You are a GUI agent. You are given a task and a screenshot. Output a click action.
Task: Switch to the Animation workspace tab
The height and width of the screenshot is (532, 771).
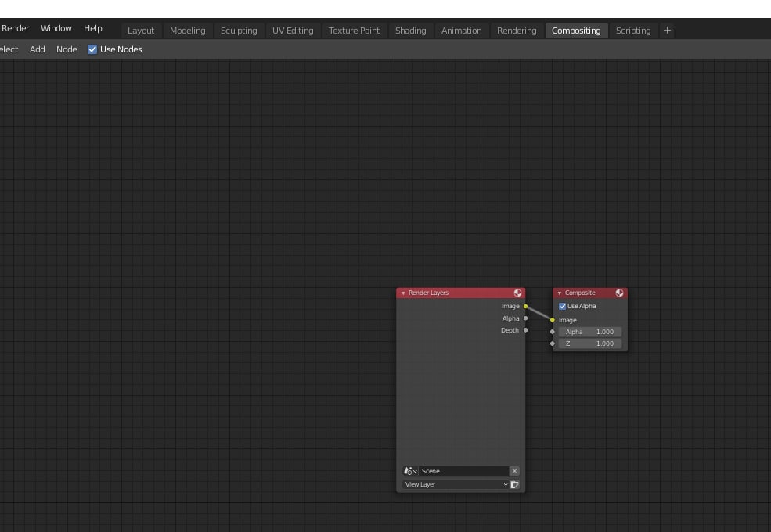[x=461, y=31]
